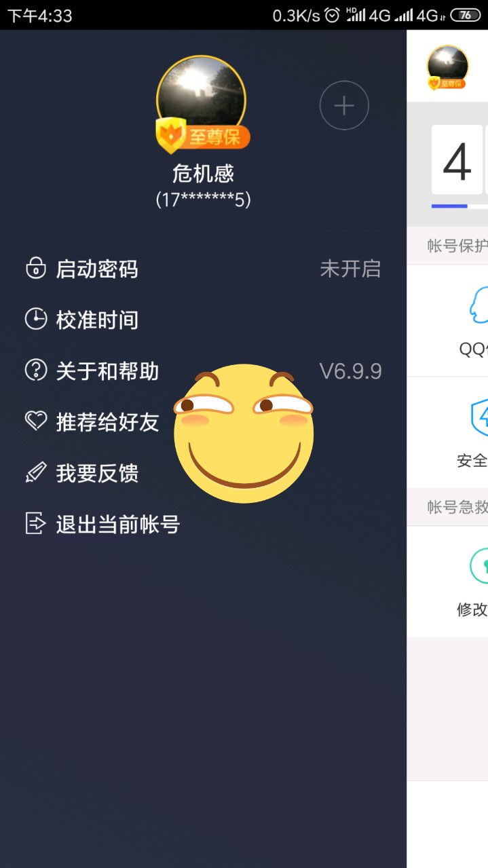Tap the 至尊保 gold shield badge
488x868 pixels.
pyautogui.click(x=203, y=136)
